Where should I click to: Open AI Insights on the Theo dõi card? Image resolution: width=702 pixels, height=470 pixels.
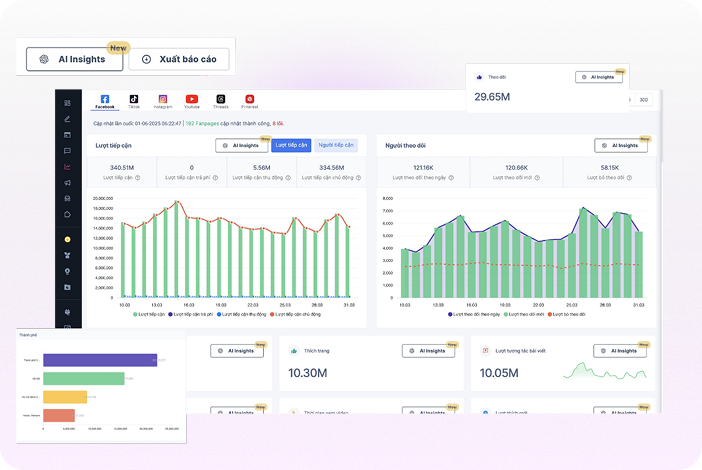point(599,77)
